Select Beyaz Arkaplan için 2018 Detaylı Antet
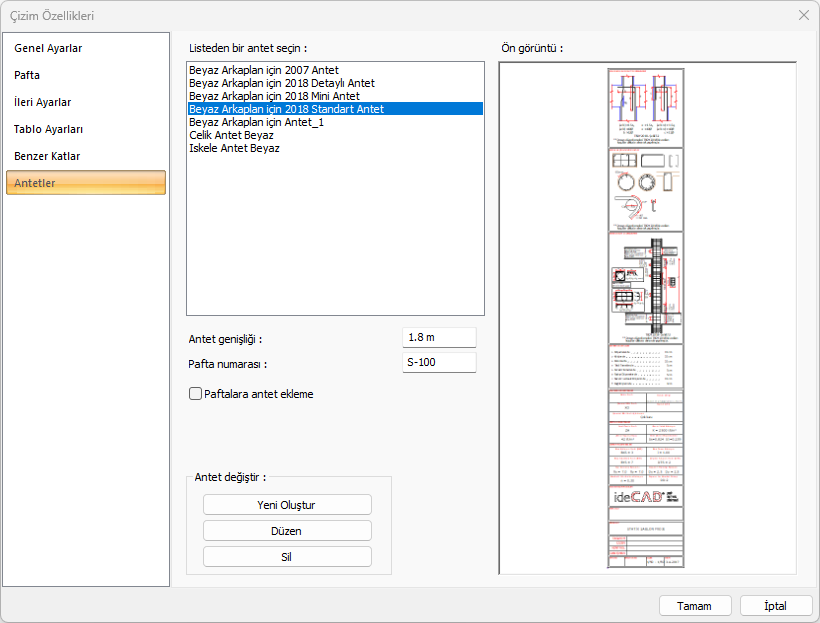Screen dimensions: 820x623 pyautogui.click(x=282, y=83)
